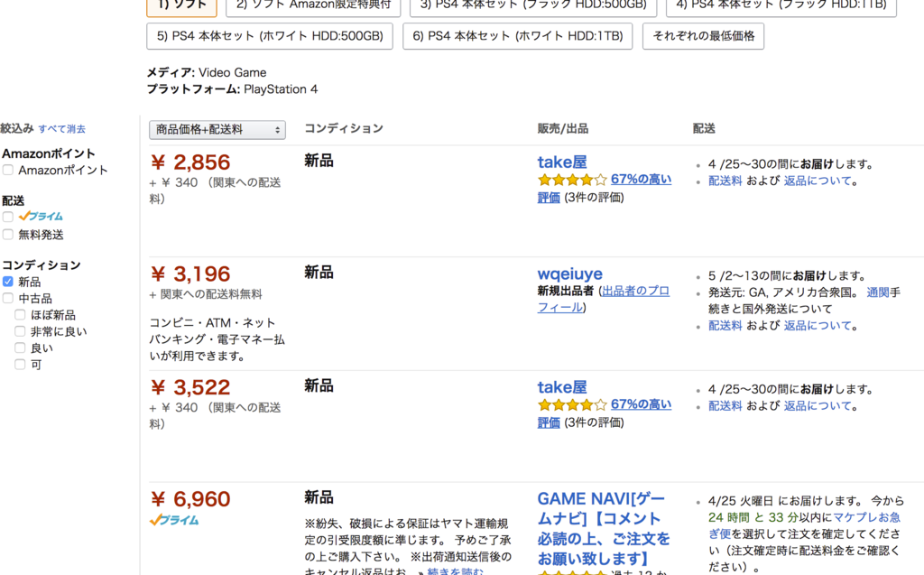Open wqeiuye's 出品者のプロフィール link
924x575 pixels.
click(x=635, y=292)
